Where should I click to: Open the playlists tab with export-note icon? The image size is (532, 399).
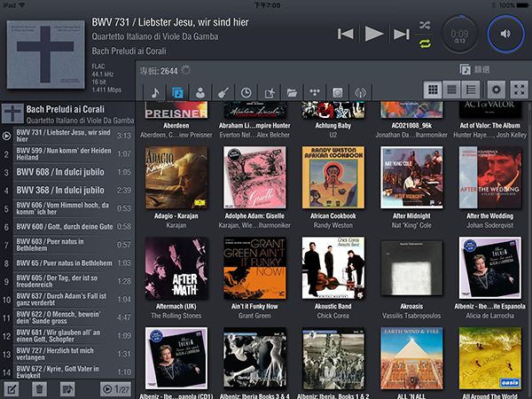269,92
